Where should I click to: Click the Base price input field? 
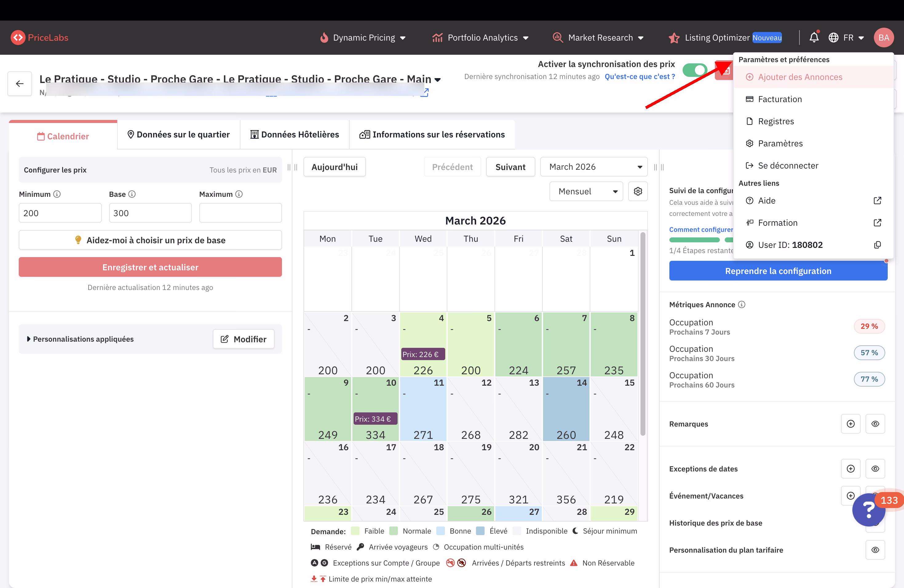click(150, 213)
